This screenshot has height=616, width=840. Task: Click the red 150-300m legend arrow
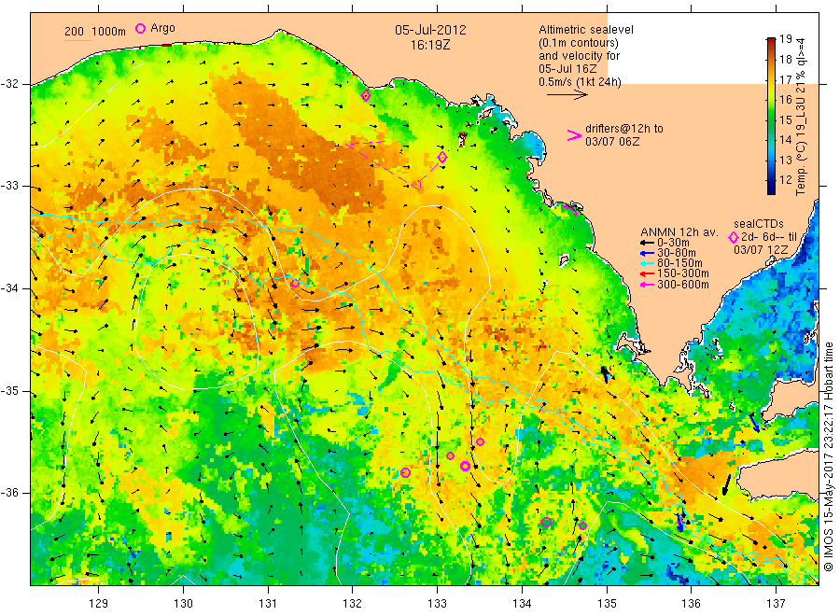click(648, 274)
